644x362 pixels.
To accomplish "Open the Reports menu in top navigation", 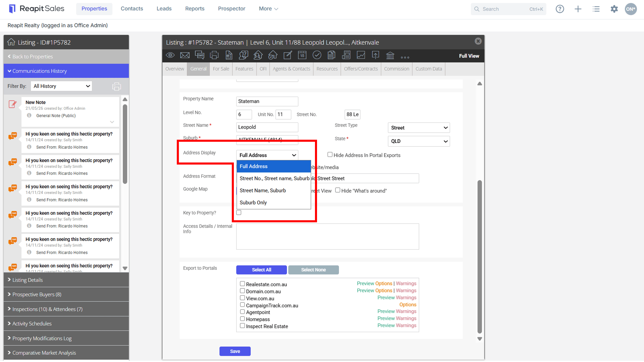I will [195, 9].
